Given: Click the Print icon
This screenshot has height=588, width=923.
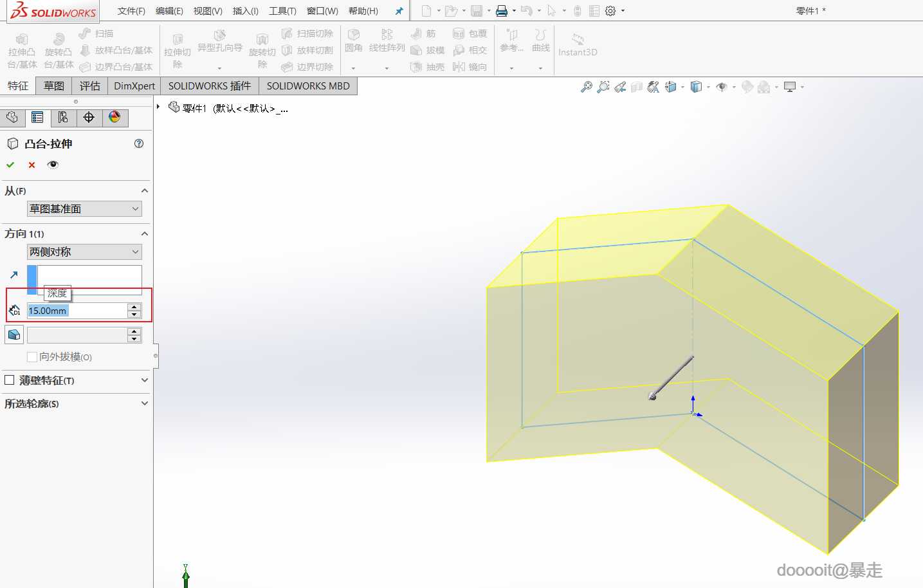Looking at the screenshot, I should [x=502, y=11].
